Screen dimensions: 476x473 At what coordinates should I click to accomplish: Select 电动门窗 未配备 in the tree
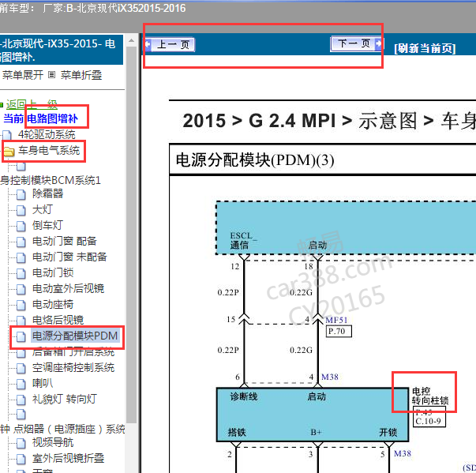click(69, 257)
